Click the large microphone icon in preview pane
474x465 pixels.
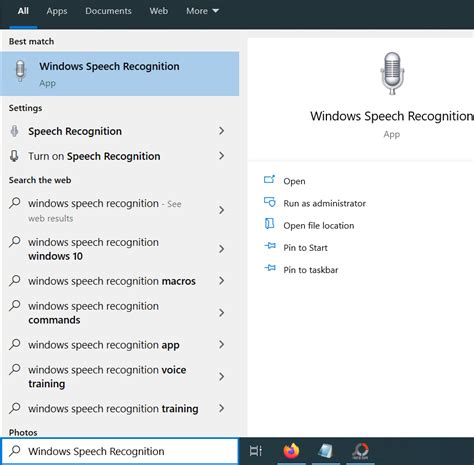(392, 73)
